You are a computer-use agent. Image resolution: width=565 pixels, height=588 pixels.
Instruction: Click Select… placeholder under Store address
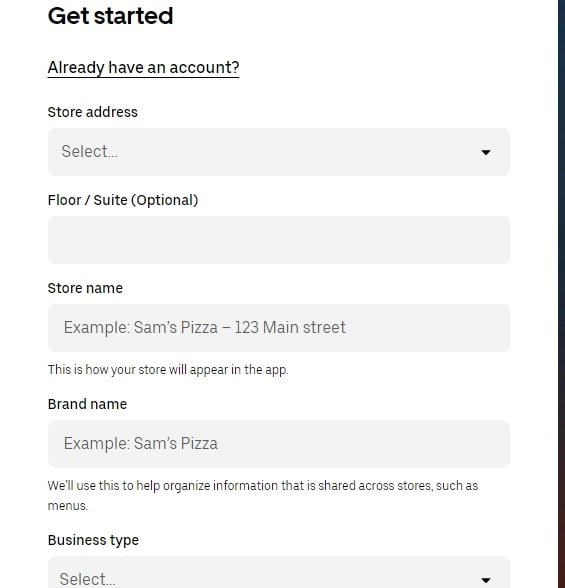tap(89, 152)
